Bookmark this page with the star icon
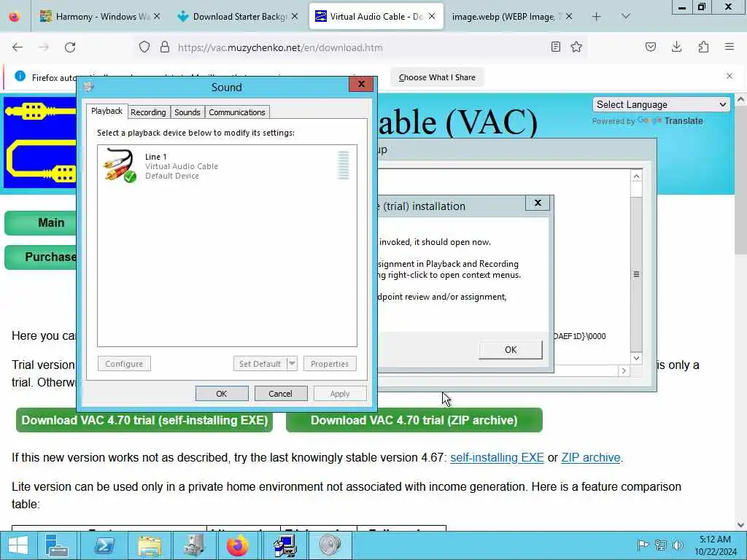 coord(576,47)
